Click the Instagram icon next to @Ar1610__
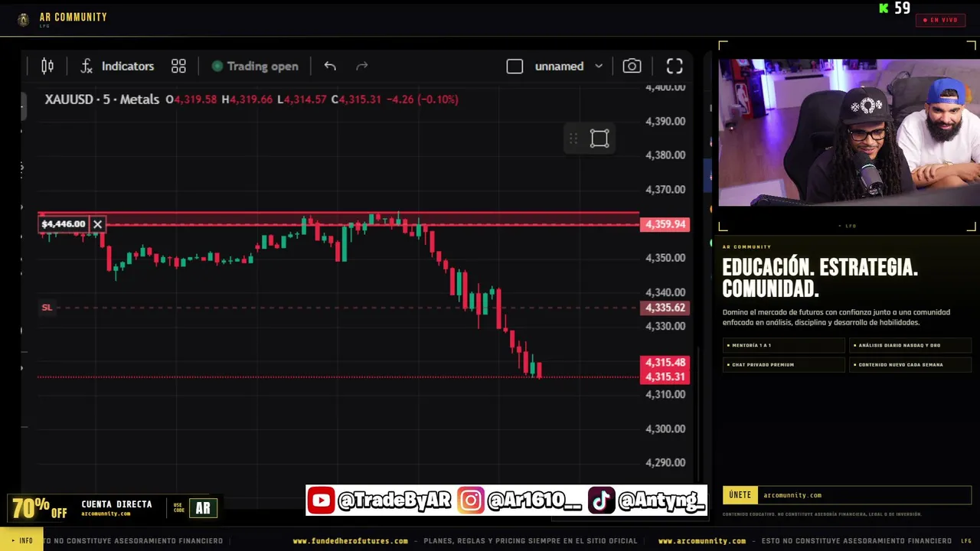Screen dimensions: 980x551 [x=471, y=500]
